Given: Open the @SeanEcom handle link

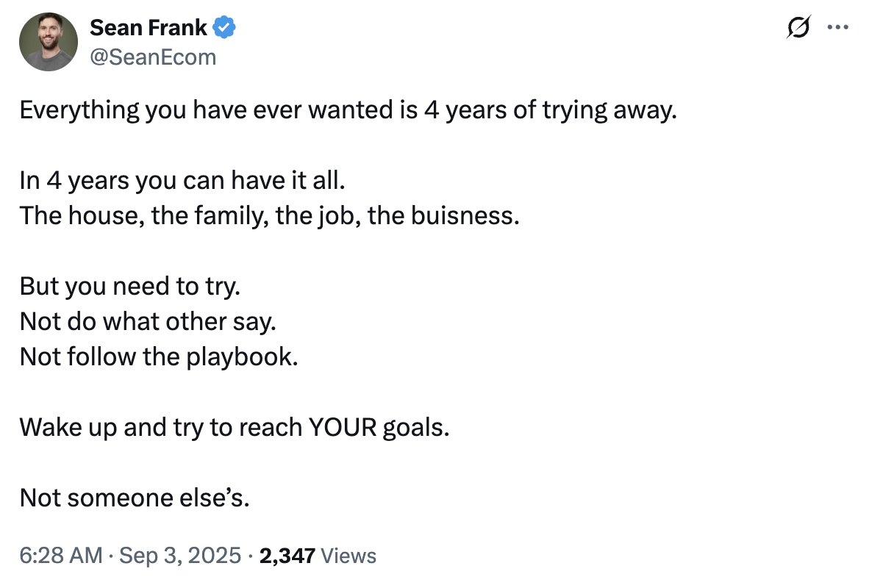Looking at the screenshot, I should (x=153, y=57).
